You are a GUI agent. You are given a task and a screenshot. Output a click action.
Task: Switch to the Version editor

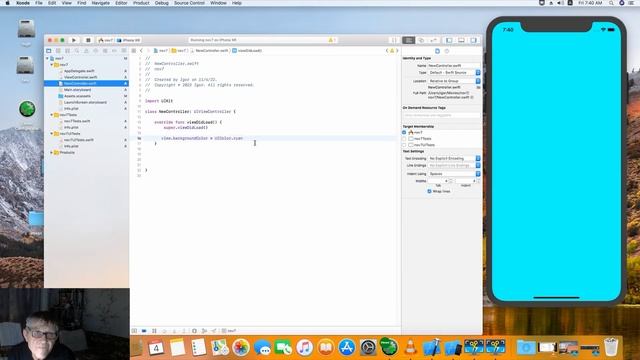tap(433, 40)
